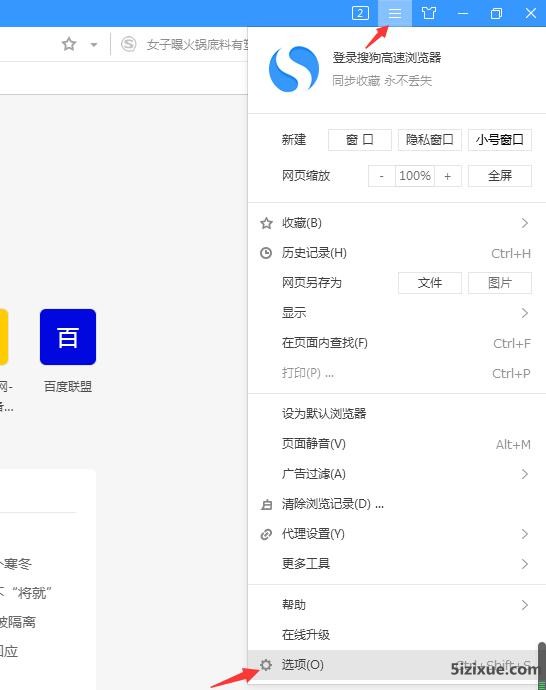Open the 百度联盟 shortcut tile
The width and height of the screenshot is (546, 690).
(x=68, y=337)
